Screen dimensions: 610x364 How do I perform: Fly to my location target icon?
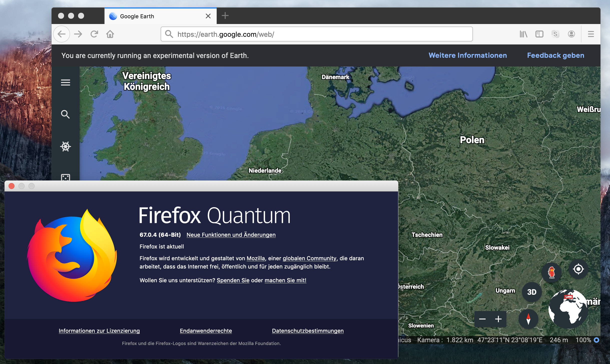pyautogui.click(x=578, y=269)
